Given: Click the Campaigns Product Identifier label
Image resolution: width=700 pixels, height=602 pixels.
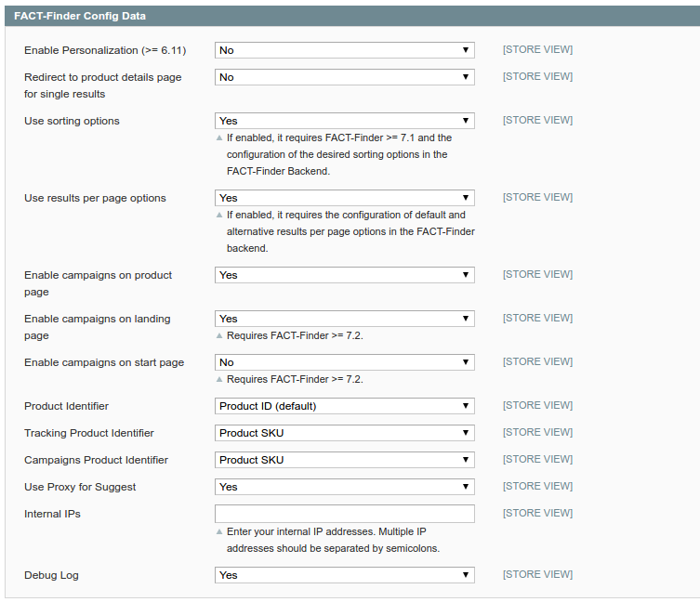Looking at the screenshot, I should [x=96, y=460].
